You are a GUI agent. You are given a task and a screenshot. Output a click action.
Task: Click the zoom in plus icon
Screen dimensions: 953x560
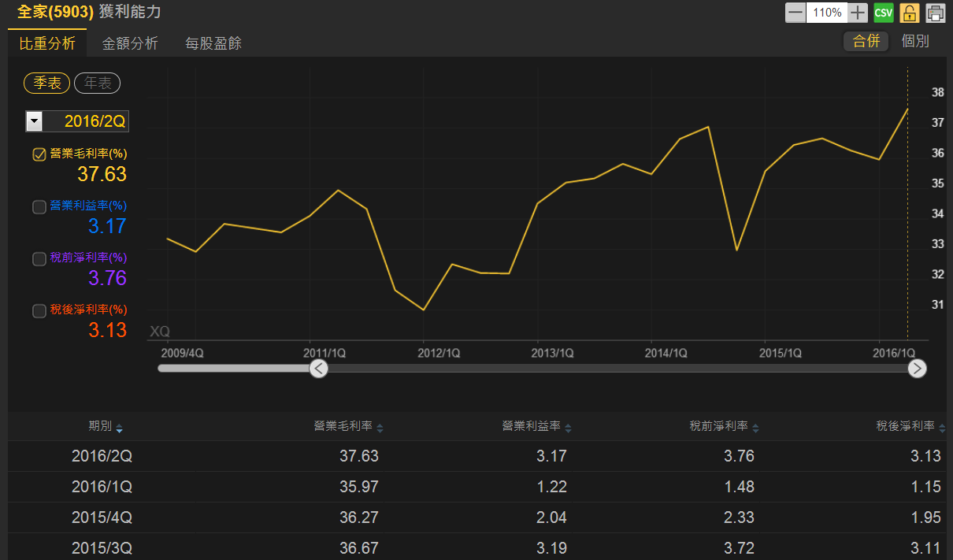(858, 13)
